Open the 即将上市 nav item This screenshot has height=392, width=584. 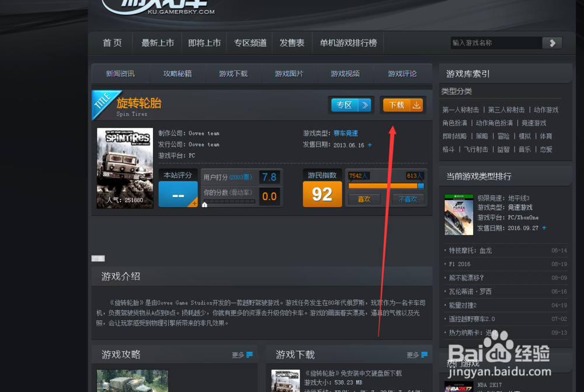[204, 43]
